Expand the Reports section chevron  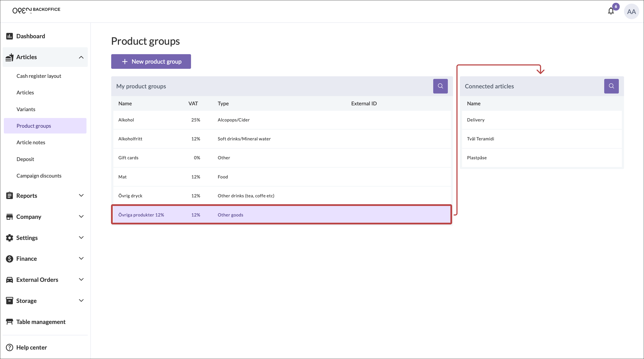point(81,195)
